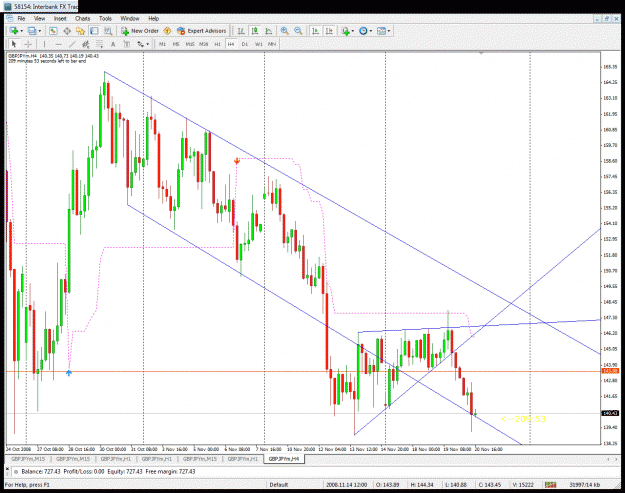The image size is (625, 493).
Task: Close the Terminal panel with X
Action: 8,469
